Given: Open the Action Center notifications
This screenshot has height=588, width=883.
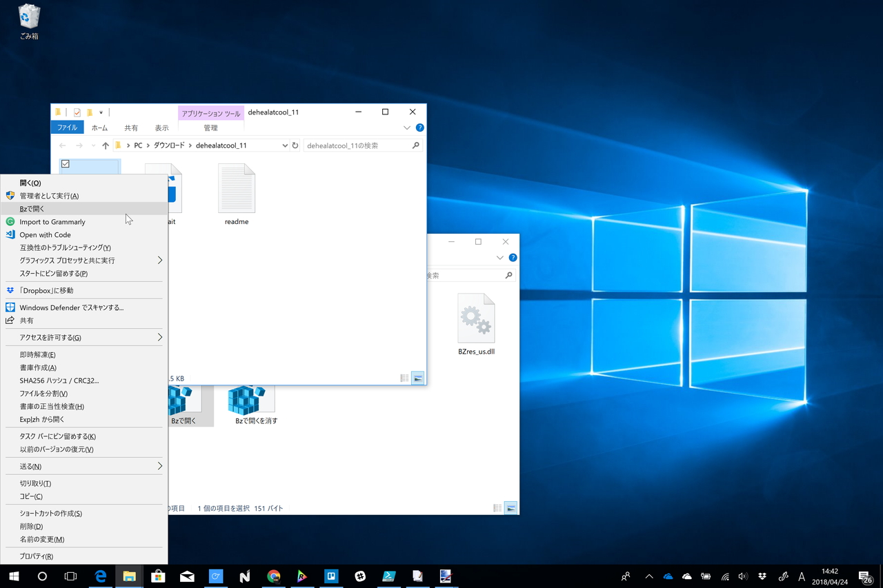Looking at the screenshot, I should point(865,576).
